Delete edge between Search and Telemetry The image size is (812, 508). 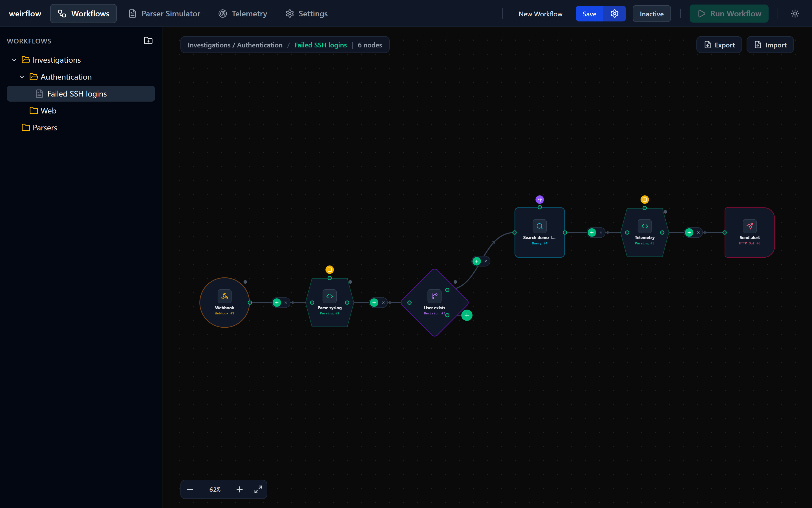601,233
